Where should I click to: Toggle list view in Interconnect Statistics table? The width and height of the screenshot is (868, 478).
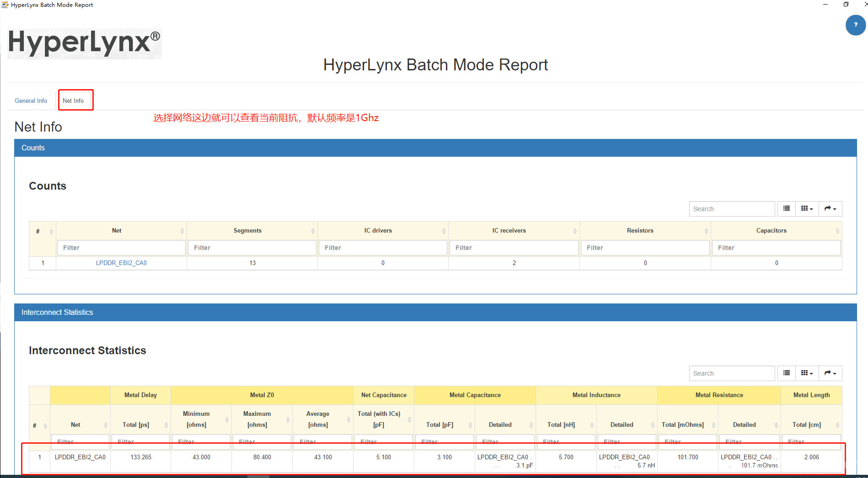pyautogui.click(x=786, y=373)
